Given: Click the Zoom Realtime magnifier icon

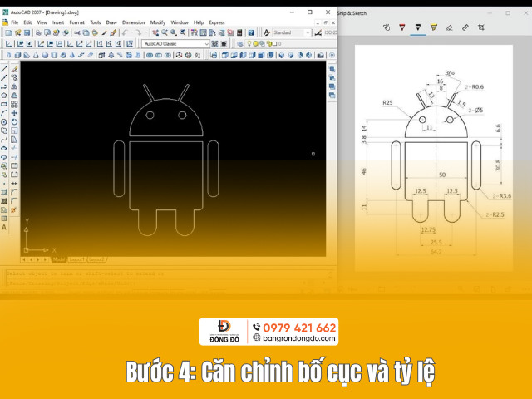Looking at the screenshot, I should (x=165, y=32).
